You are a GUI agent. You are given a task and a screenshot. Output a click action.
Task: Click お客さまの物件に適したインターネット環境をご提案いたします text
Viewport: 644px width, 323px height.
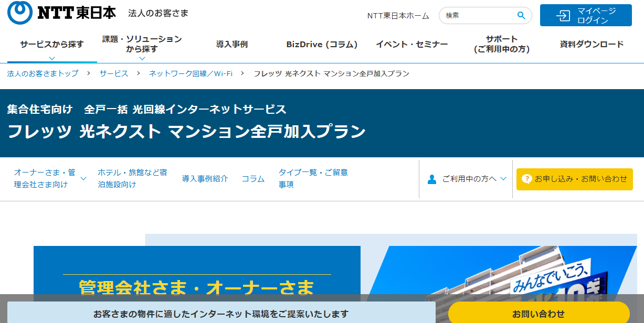coord(221,314)
